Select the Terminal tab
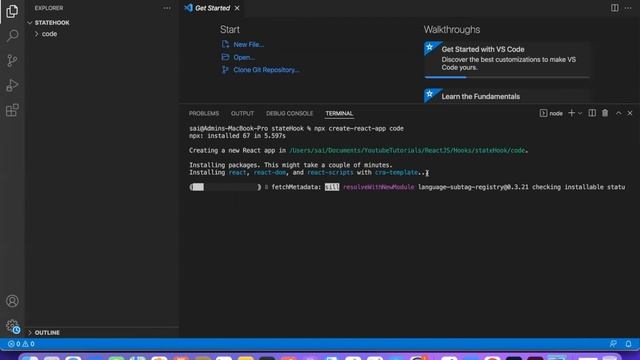The width and height of the screenshot is (640, 360). pos(339,113)
